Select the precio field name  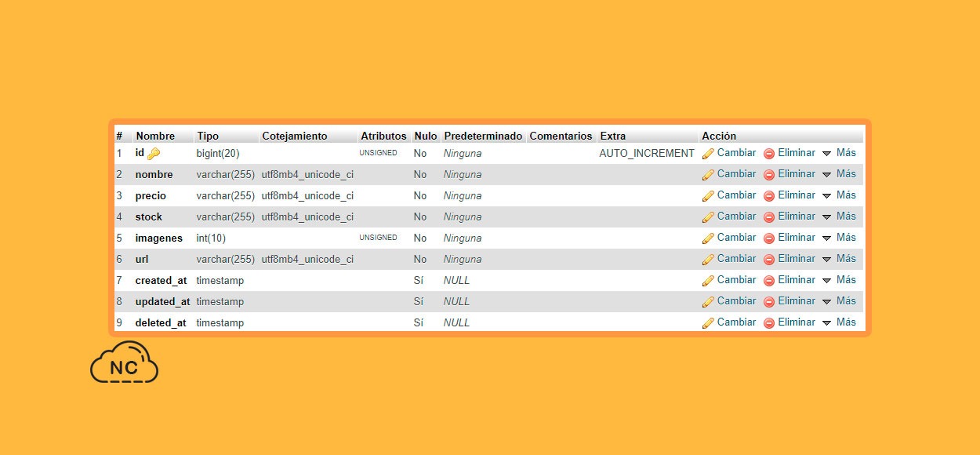click(151, 196)
